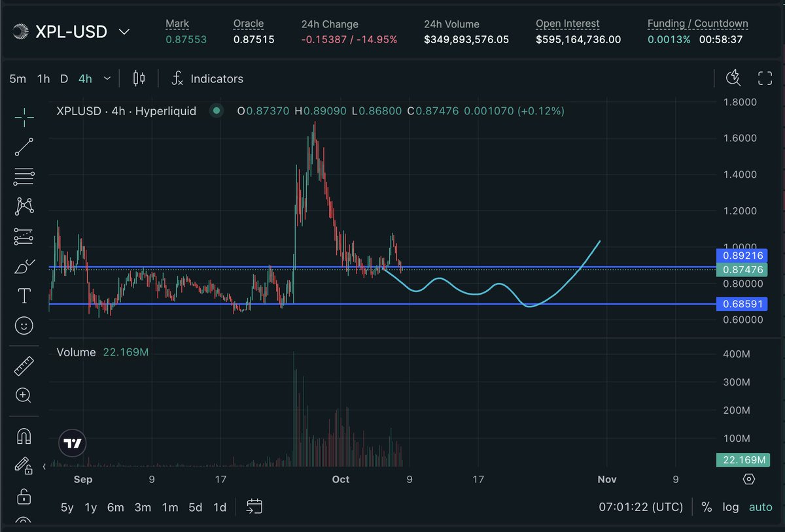Toggle auto scale mode
This screenshot has width=785, height=532.
pos(761,507)
